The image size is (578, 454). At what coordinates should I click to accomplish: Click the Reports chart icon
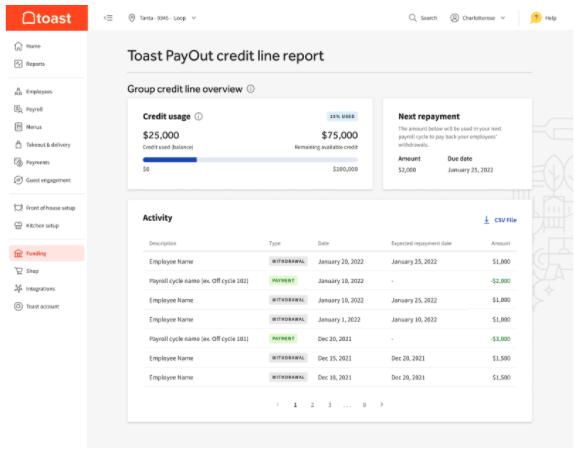coord(18,64)
